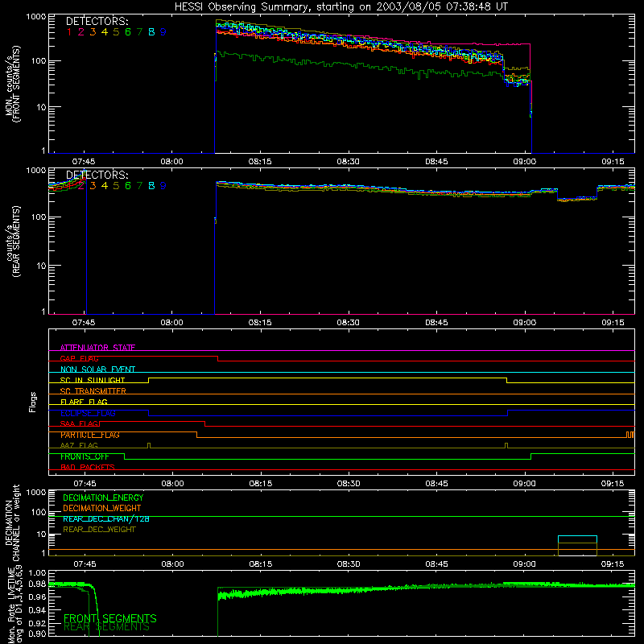Select detector 4 legend number in rear segments plot

[105, 186]
